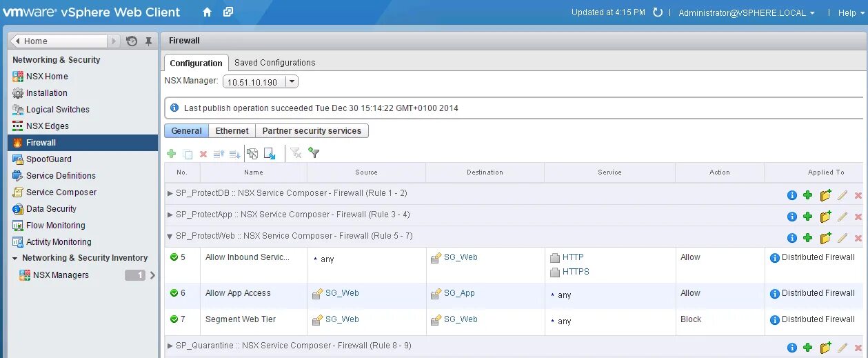The image size is (868, 358).
Task: Select the Ethernet rules tab
Action: [x=232, y=131]
